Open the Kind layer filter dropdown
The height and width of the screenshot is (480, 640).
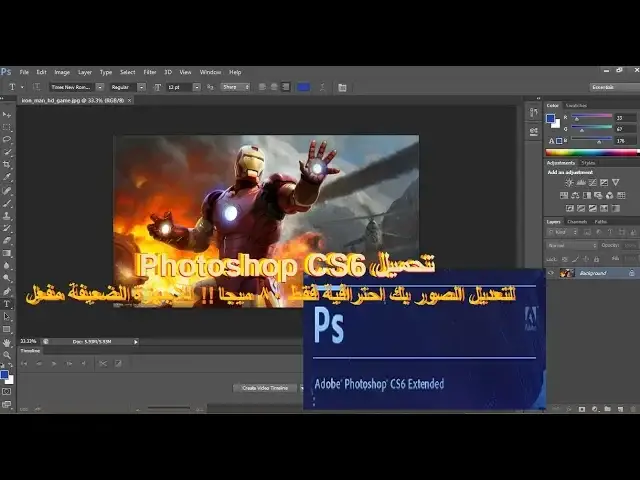tap(562, 232)
